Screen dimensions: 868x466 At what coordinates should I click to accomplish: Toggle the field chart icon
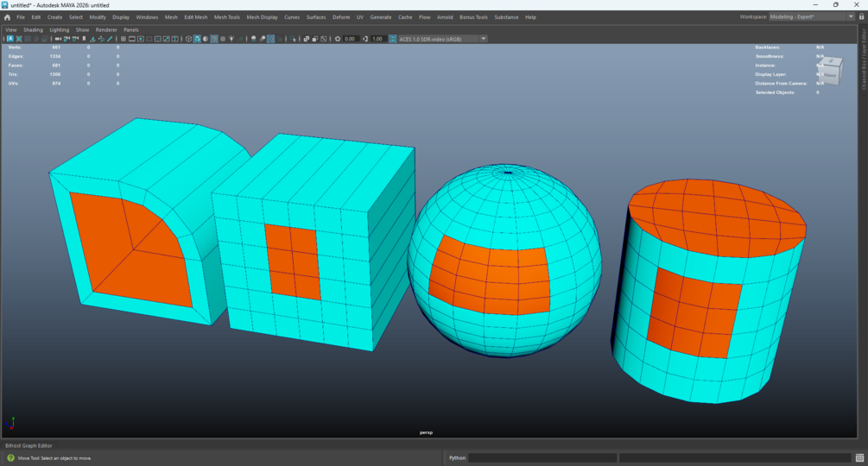pyautogui.click(x=158, y=39)
